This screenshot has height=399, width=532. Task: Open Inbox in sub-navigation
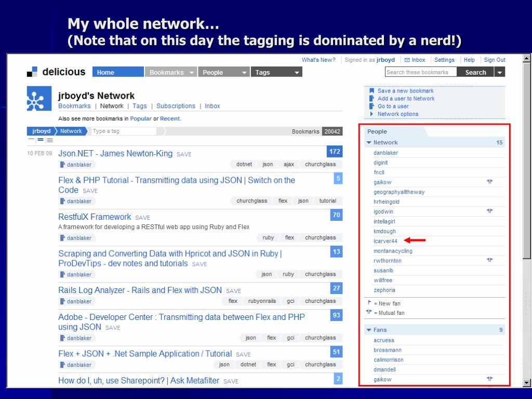[x=212, y=106]
